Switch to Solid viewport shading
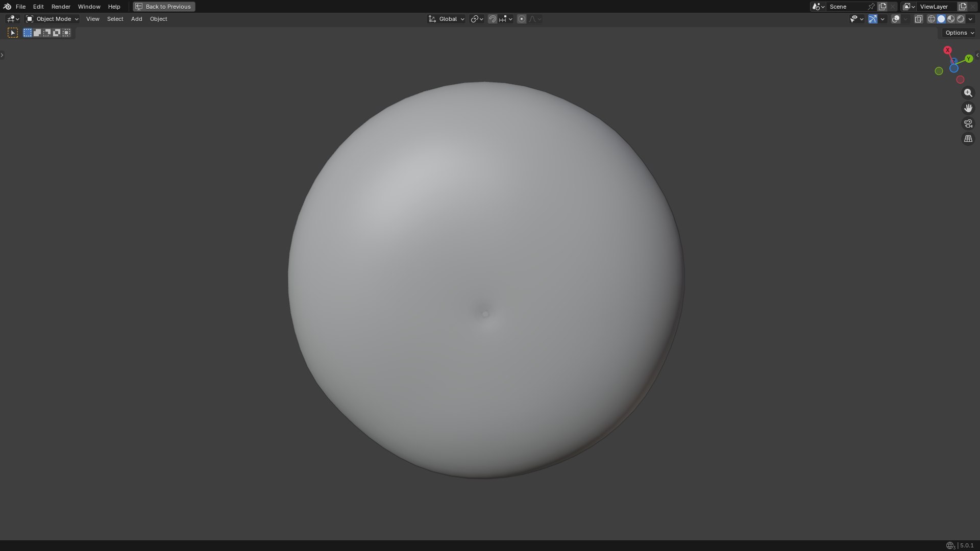 tap(941, 19)
